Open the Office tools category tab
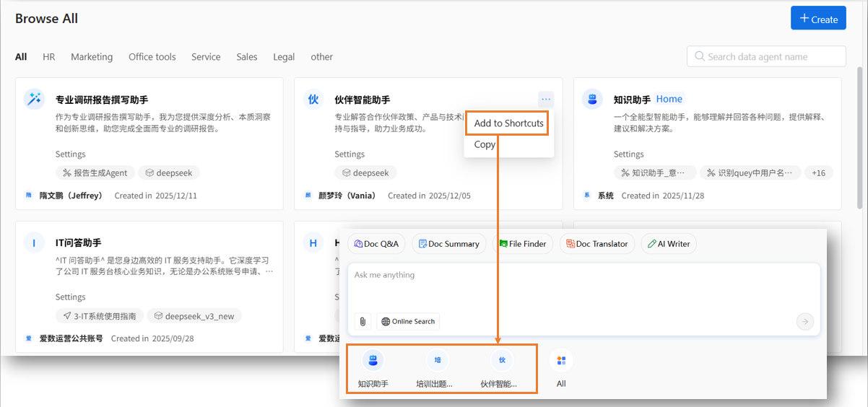This screenshot has height=407, width=868. [x=152, y=57]
